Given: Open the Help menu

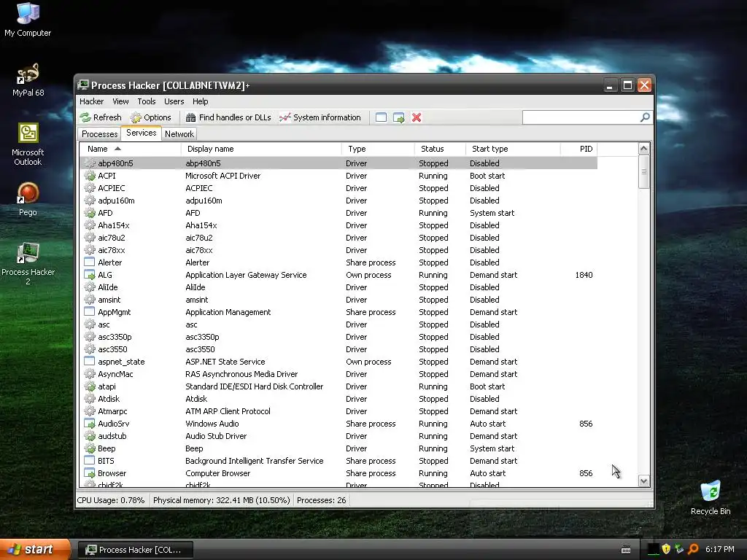Looking at the screenshot, I should (x=200, y=101).
